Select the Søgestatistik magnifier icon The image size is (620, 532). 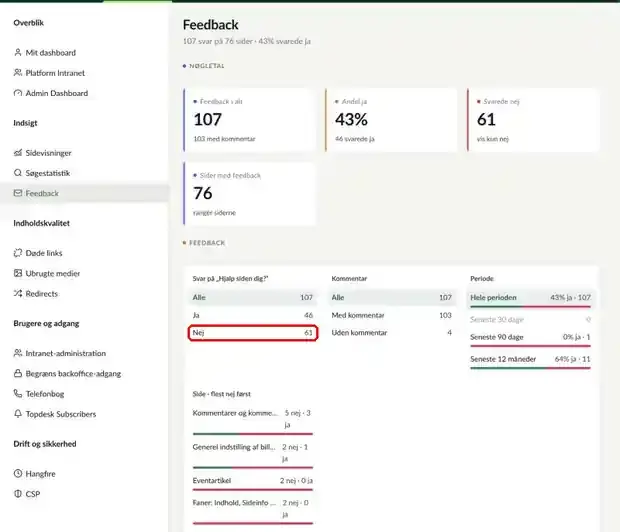tap(18, 173)
